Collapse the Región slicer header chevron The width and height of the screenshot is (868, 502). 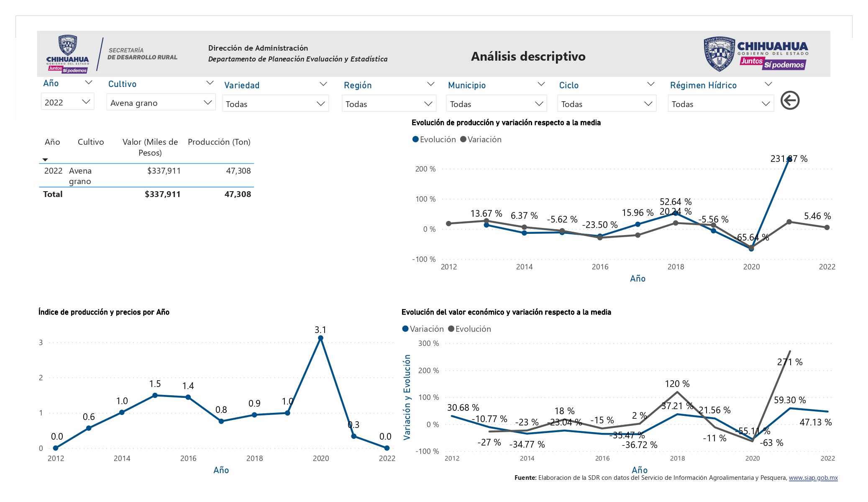[x=430, y=84]
